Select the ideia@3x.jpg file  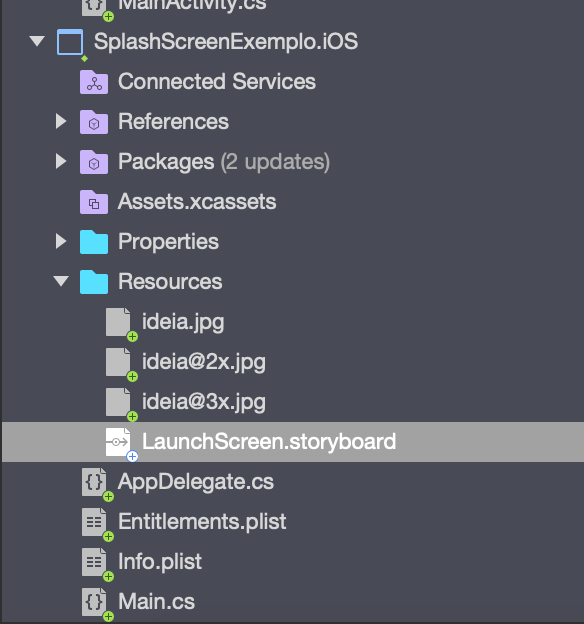pyautogui.click(x=204, y=402)
